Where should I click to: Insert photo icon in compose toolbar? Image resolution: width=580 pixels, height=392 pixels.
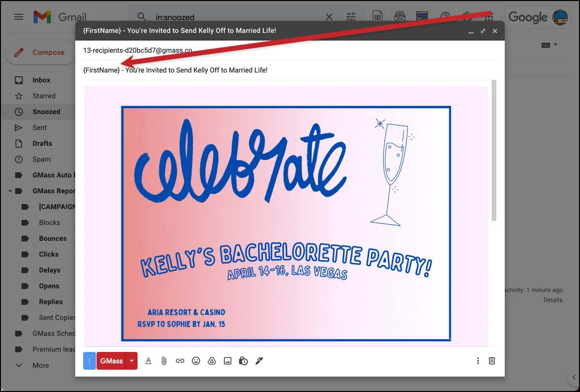228,361
